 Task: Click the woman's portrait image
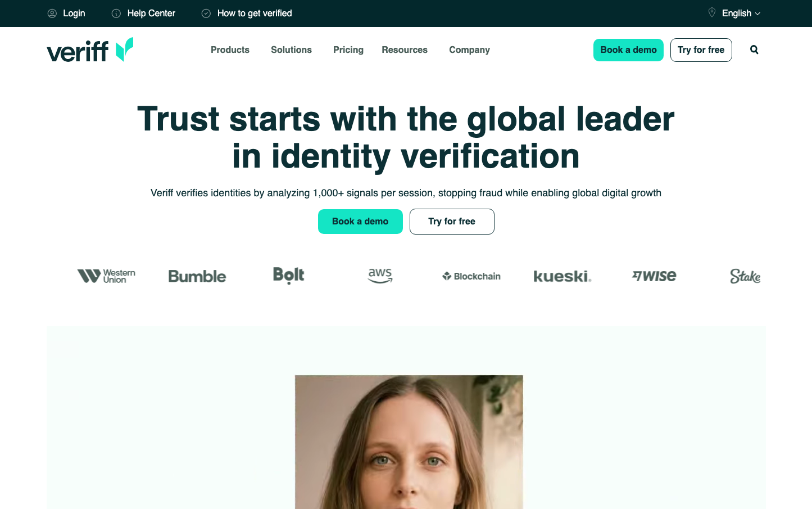tap(409, 442)
